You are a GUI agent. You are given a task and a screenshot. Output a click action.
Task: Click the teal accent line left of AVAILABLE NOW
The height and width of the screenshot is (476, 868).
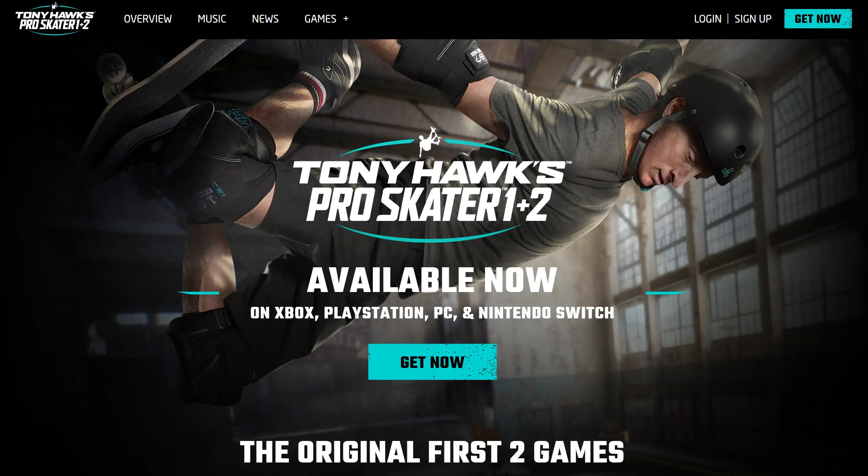point(198,293)
